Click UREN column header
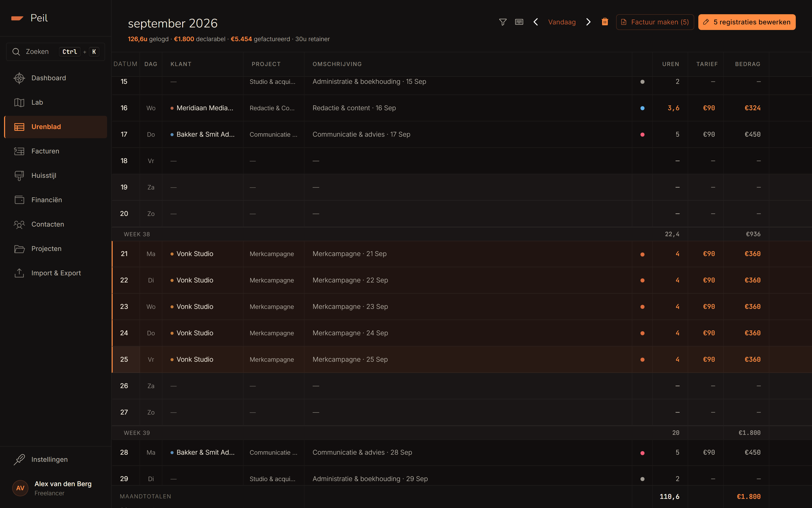 [670, 64]
